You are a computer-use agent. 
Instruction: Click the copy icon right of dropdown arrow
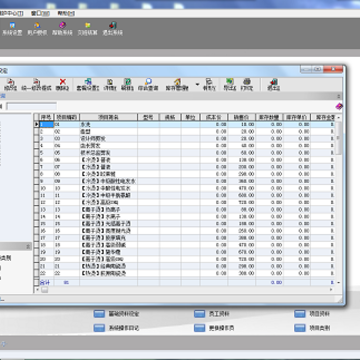209,82
